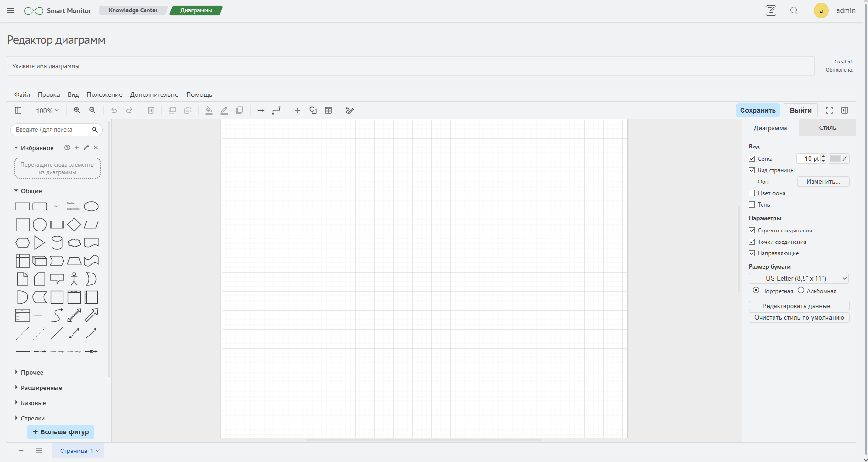Screen dimensions: 868x462
Task: Open the Положение menu
Action: pyautogui.click(x=105, y=94)
